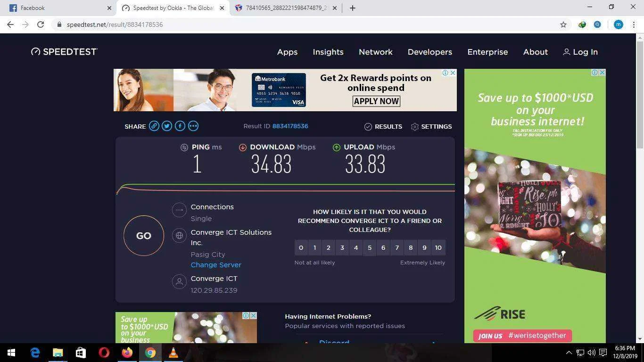644x362 pixels.
Task: Close the Speedtest by Ookla tab
Action: coord(222,8)
